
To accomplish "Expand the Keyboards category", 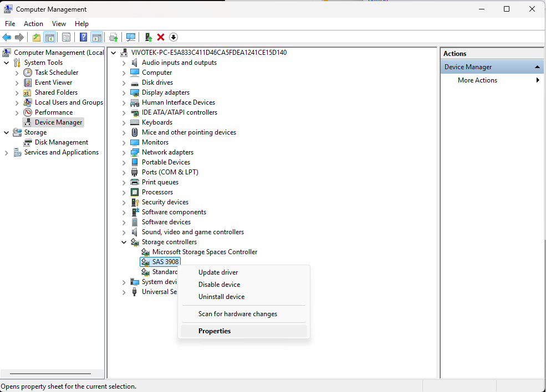I will (124, 123).
